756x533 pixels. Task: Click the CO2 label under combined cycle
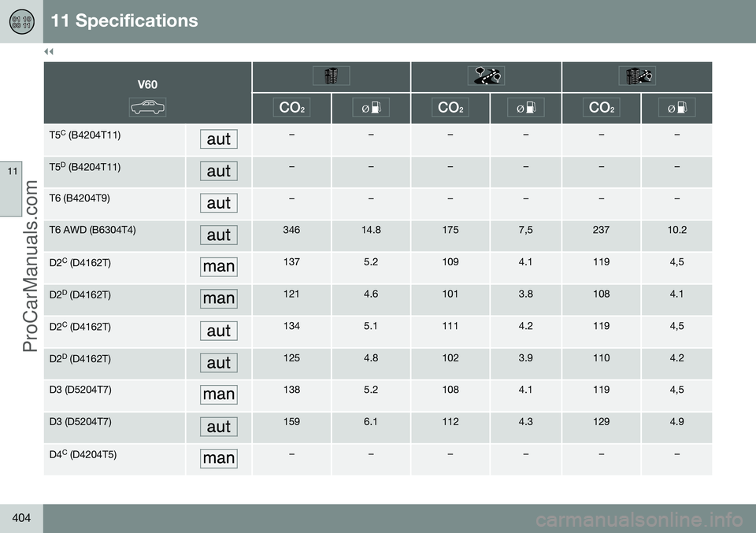(601, 108)
